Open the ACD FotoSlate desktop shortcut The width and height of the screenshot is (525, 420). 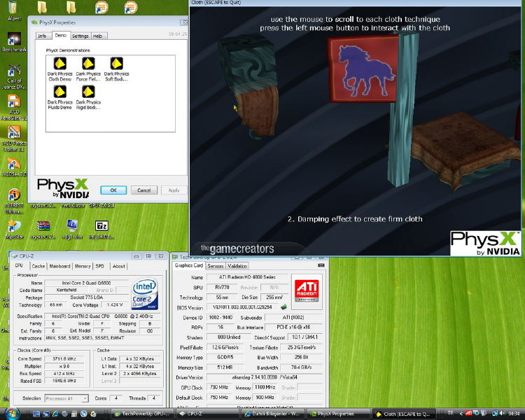click(13, 108)
